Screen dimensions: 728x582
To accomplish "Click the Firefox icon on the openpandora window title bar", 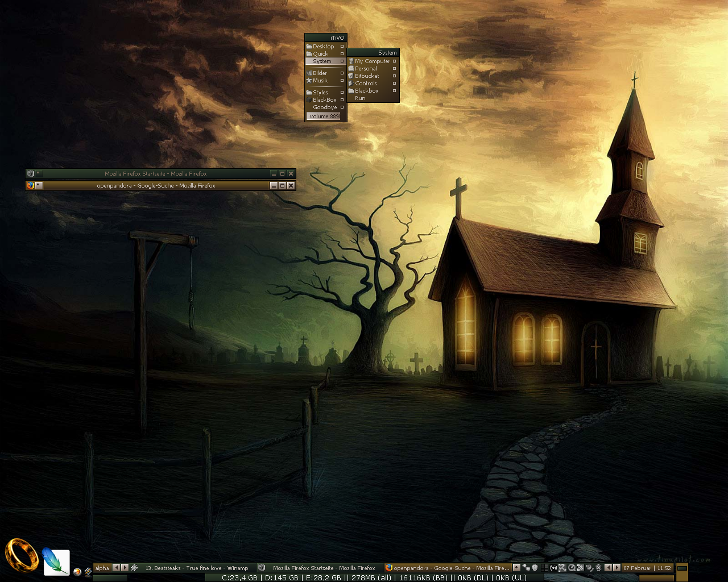I will point(30,185).
